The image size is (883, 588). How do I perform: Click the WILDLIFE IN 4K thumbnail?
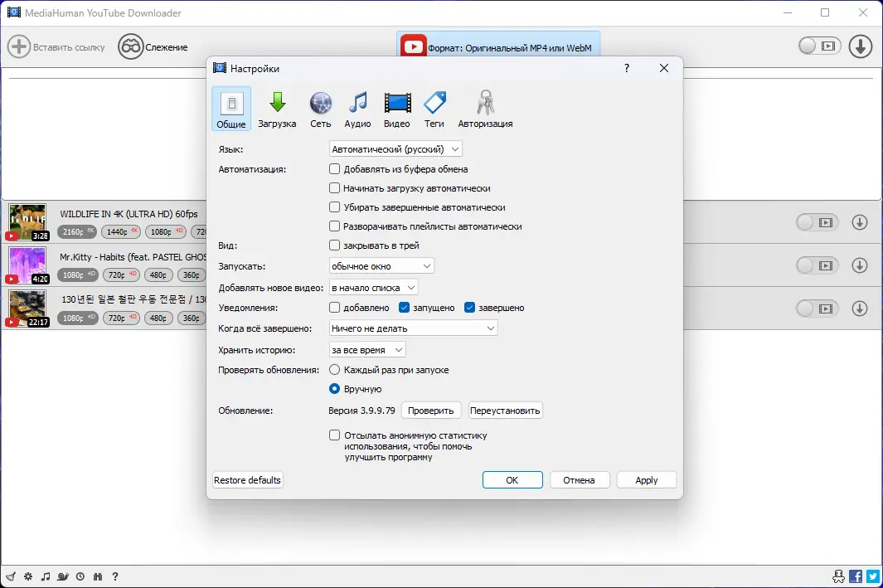pyautogui.click(x=27, y=222)
